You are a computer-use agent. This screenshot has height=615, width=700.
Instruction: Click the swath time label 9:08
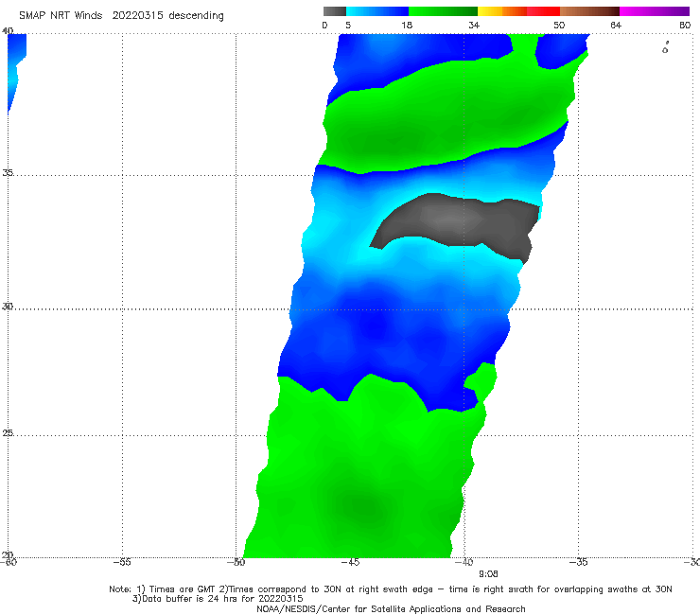[488, 574]
